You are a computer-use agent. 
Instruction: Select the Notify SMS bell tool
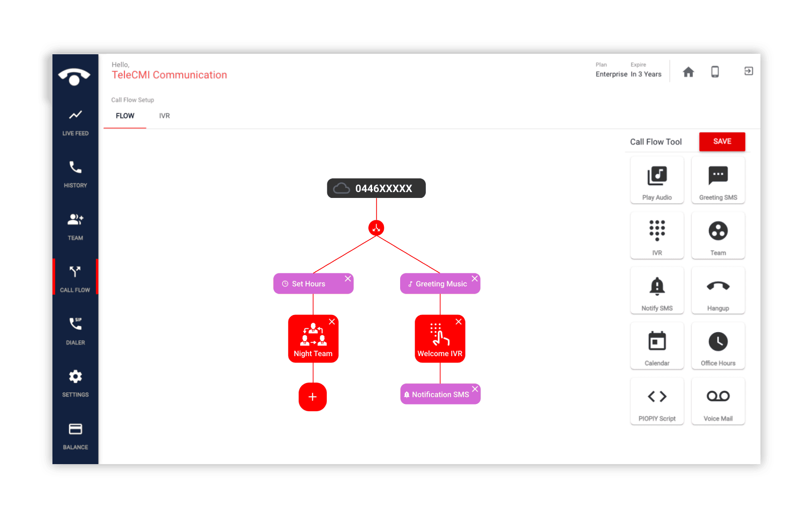tap(657, 291)
